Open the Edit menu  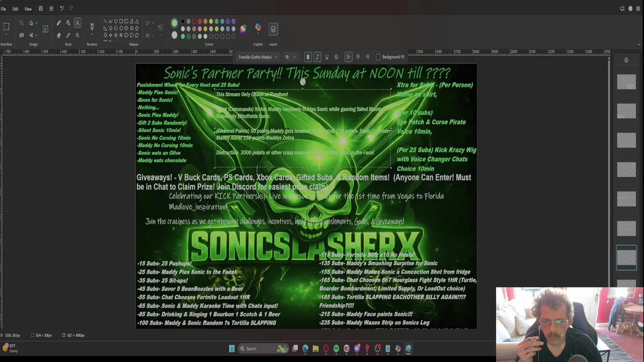15,9
